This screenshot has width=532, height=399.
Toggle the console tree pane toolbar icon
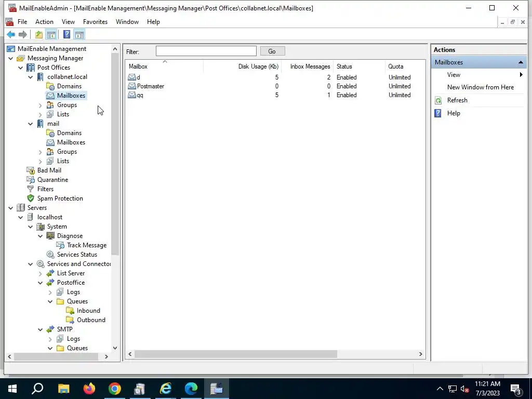tap(51, 34)
